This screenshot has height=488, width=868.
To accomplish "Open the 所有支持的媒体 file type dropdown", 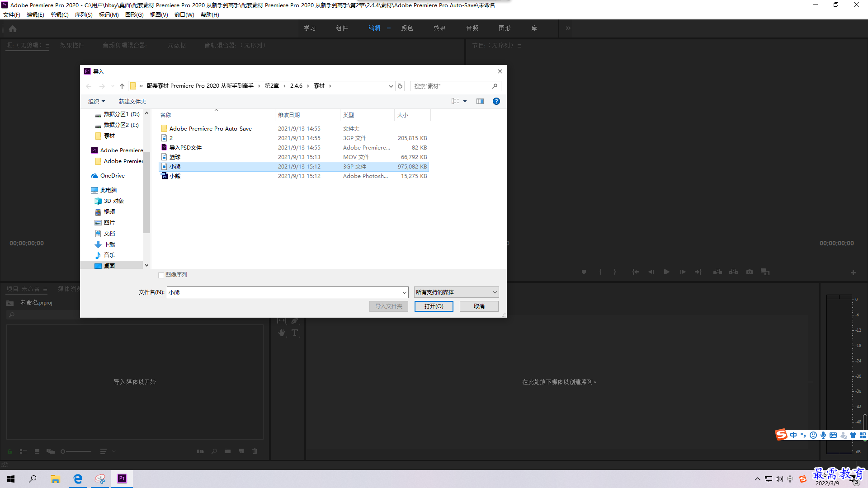I will [456, 292].
